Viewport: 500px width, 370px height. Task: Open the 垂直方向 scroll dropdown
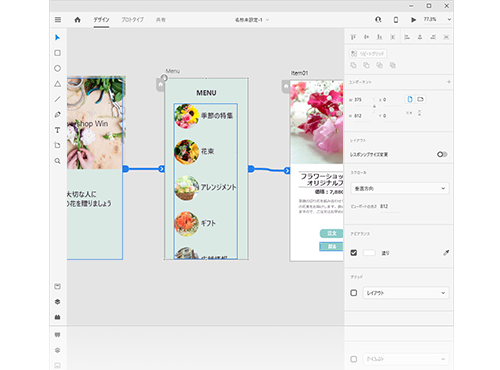(x=400, y=188)
